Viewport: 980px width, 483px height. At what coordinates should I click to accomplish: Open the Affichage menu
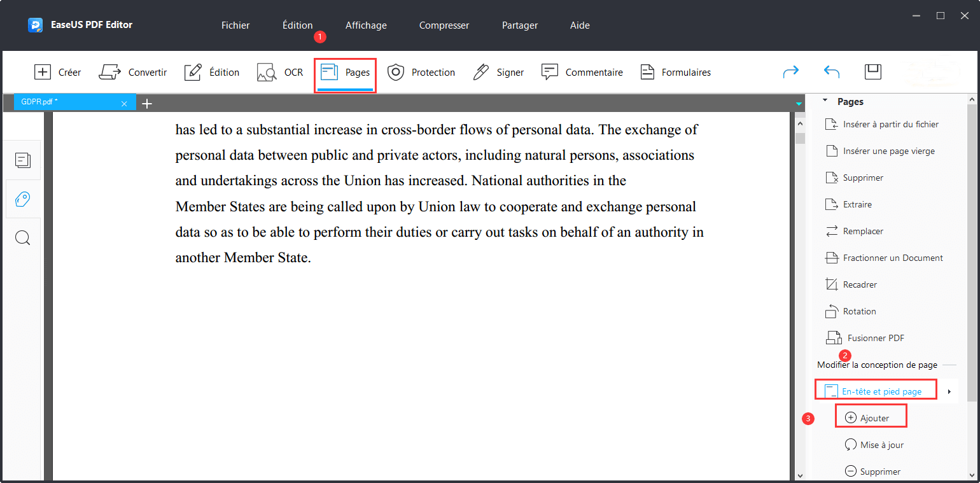(x=366, y=25)
